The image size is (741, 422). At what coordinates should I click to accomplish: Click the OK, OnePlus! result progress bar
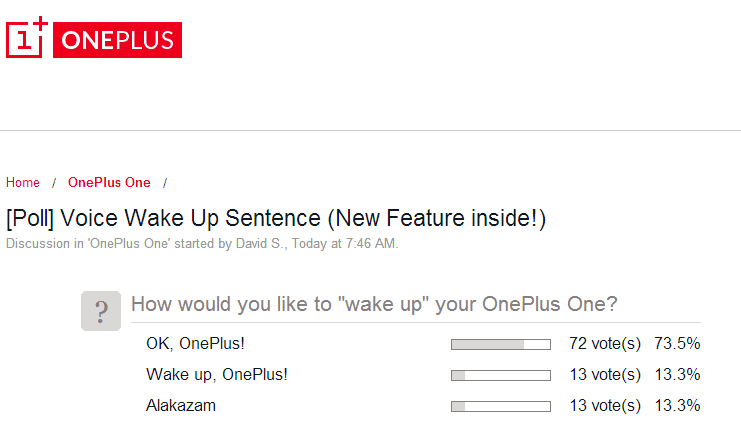501,344
